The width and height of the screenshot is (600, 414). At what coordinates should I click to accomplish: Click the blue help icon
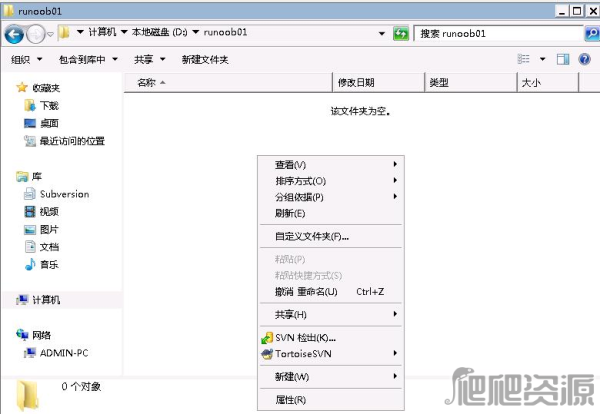click(x=584, y=59)
